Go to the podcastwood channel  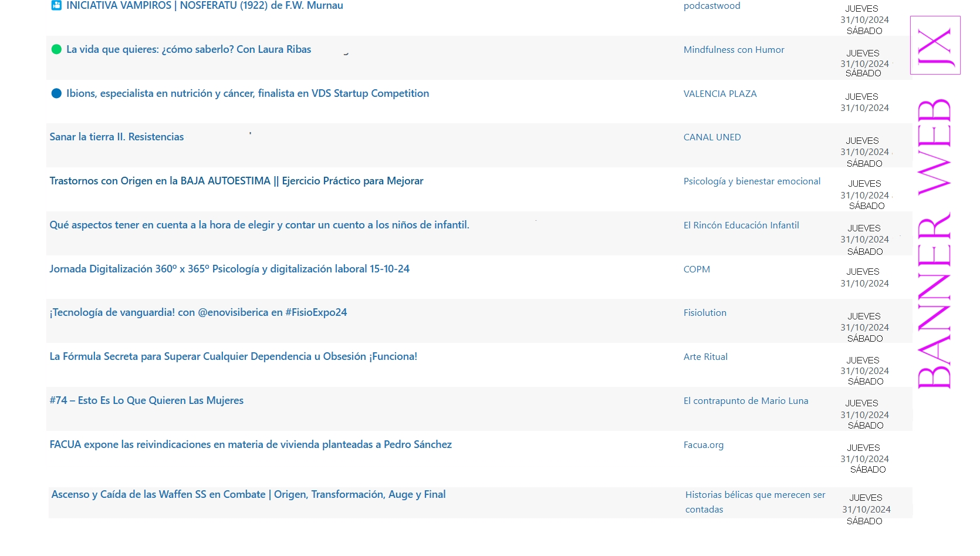tap(711, 6)
